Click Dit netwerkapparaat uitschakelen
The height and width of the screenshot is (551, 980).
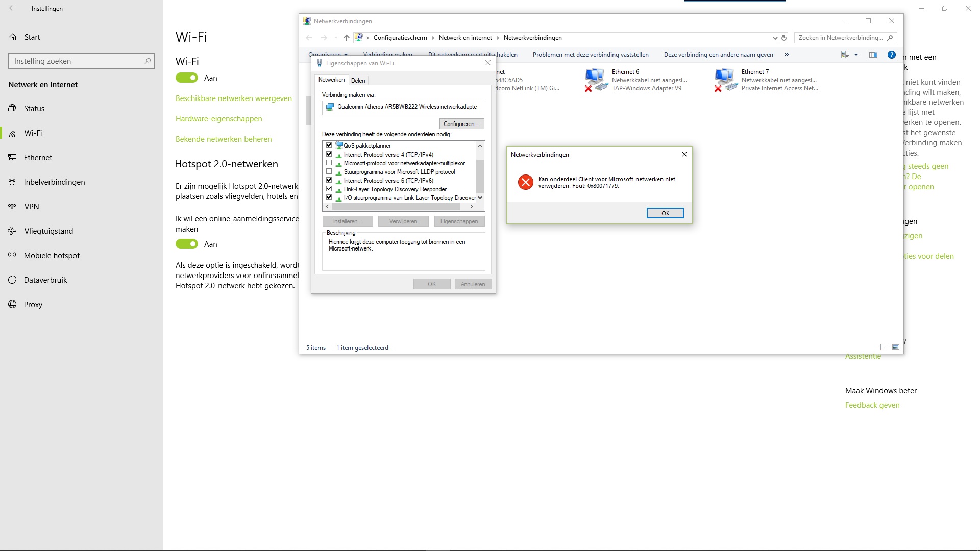(473, 55)
